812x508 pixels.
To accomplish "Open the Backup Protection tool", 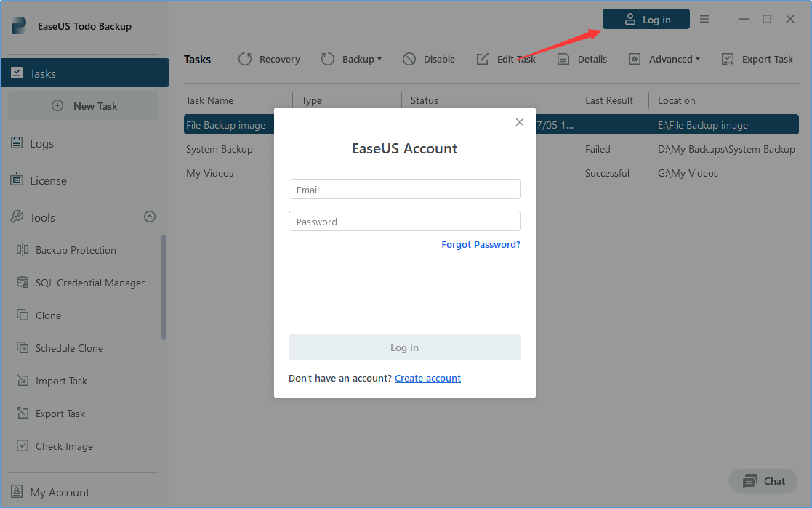I will [x=76, y=249].
